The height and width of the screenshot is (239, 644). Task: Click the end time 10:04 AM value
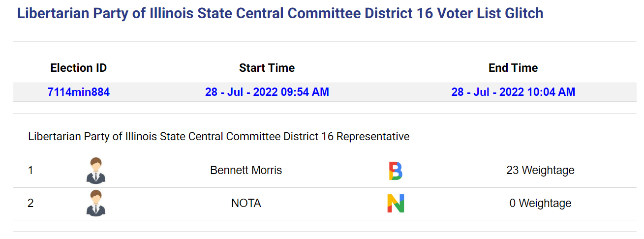(x=513, y=92)
